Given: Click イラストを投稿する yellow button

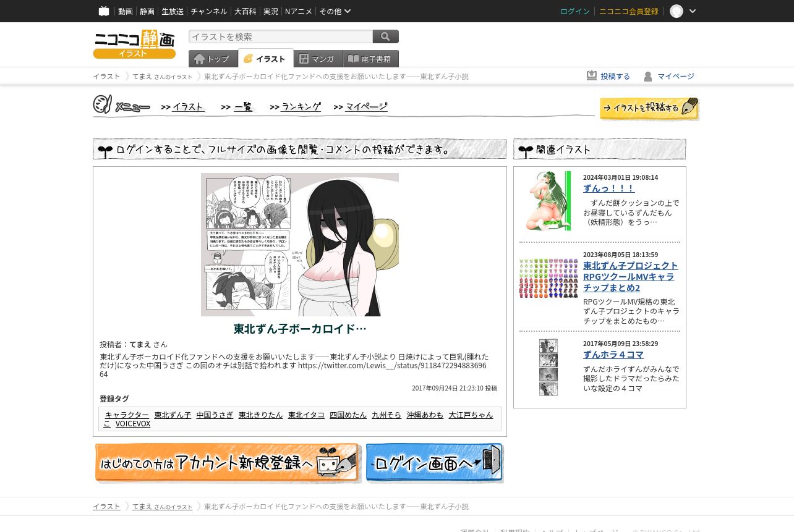Looking at the screenshot, I should pyautogui.click(x=649, y=108).
